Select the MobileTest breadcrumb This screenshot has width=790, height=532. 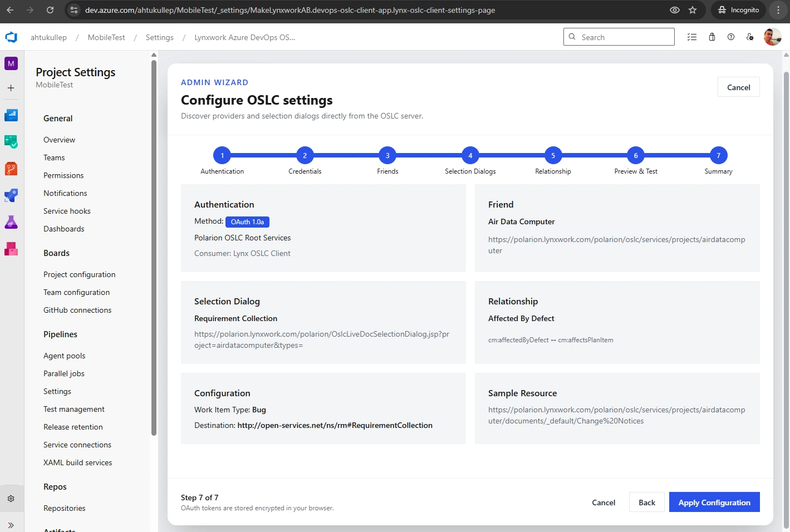point(106,37)
